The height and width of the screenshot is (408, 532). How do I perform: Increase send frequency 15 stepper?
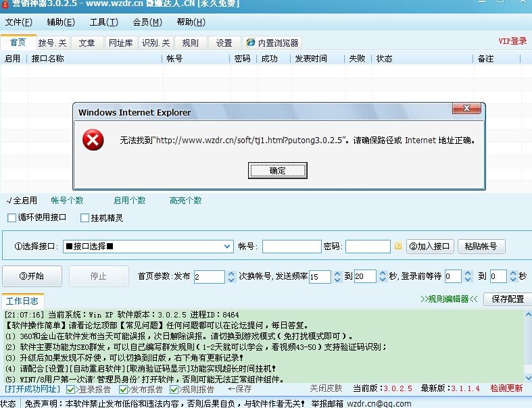point(337,274)
